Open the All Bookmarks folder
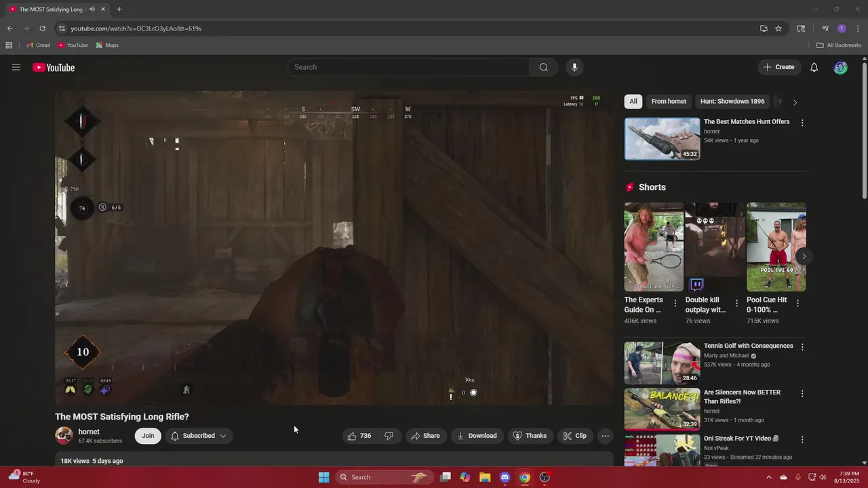The width and height of the screenshot is (868, 488). pos(839,45)
